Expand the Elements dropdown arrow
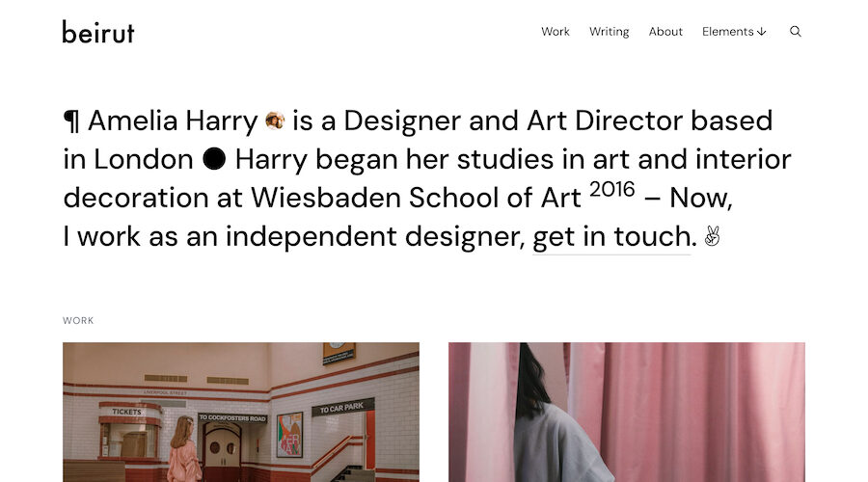The height and width of the screenshot is (482, 868). (x=762, y=32)
